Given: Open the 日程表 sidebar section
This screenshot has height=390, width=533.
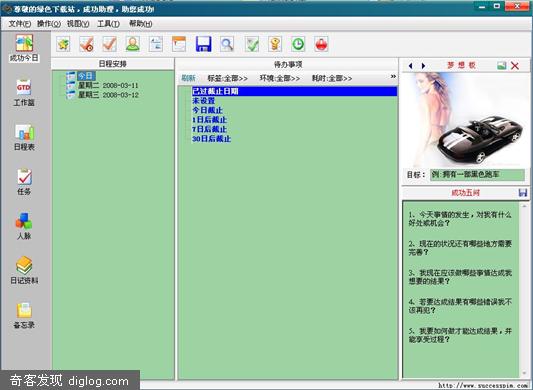Looking at the screenshot, I should 24,137.
